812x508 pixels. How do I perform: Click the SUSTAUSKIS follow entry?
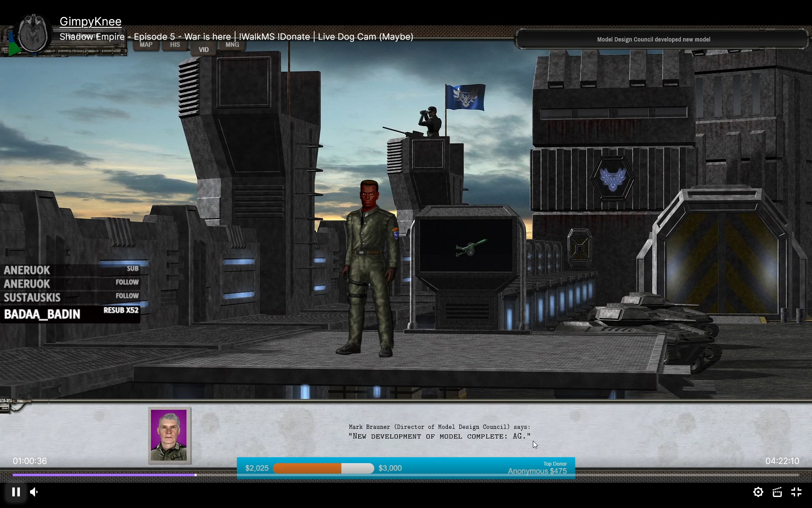[x=70, y=297]
